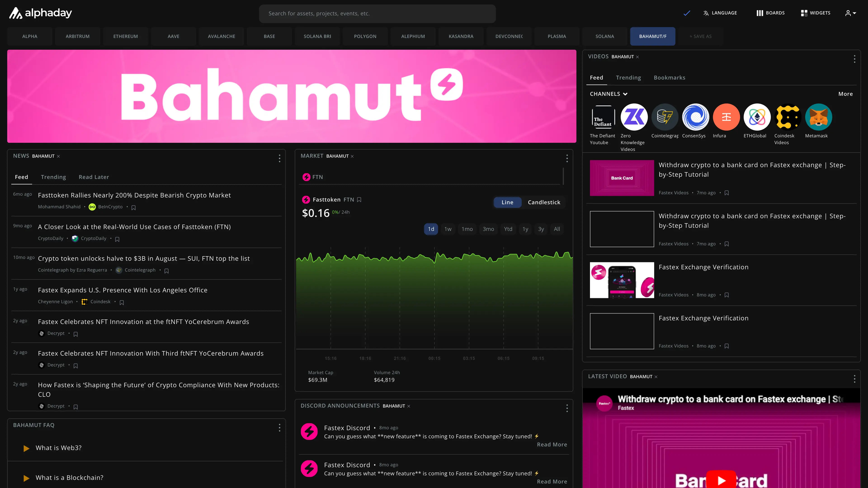This screenshot has width=868, height=488.
Task: Set chart range to All
Action: pyautogui.click(x=557, y=229)
